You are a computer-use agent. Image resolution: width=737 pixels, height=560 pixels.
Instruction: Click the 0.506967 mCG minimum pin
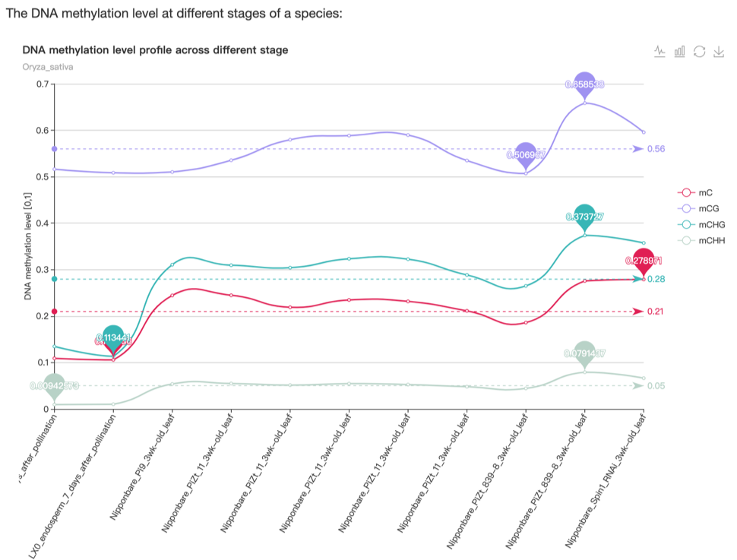pos(525,154)
